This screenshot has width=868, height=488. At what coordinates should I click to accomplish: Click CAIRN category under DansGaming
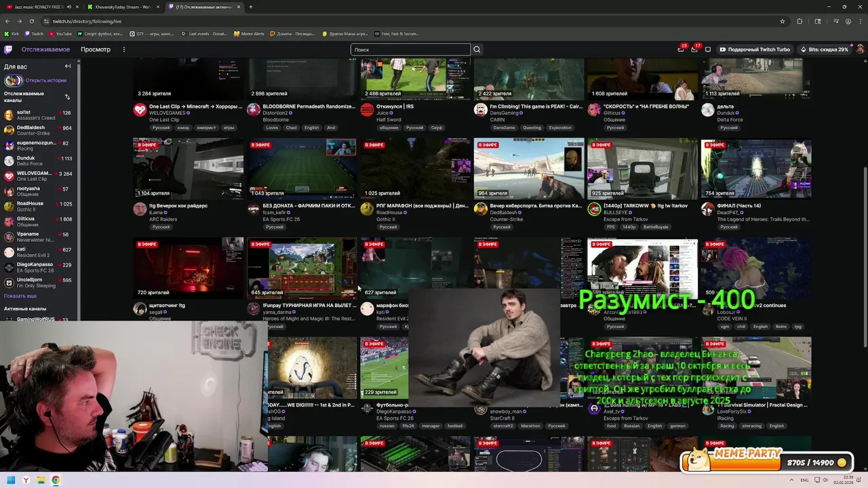tap(498, 120)
